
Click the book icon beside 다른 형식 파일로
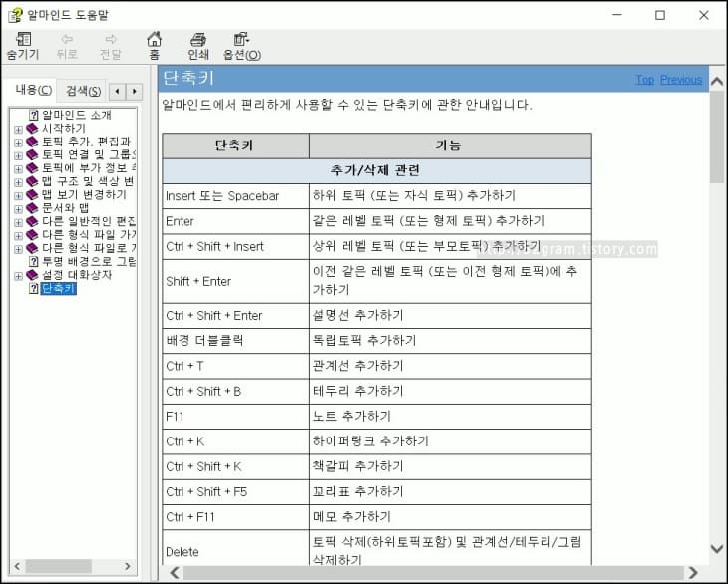pyautogui.click(x=32, y=248)
